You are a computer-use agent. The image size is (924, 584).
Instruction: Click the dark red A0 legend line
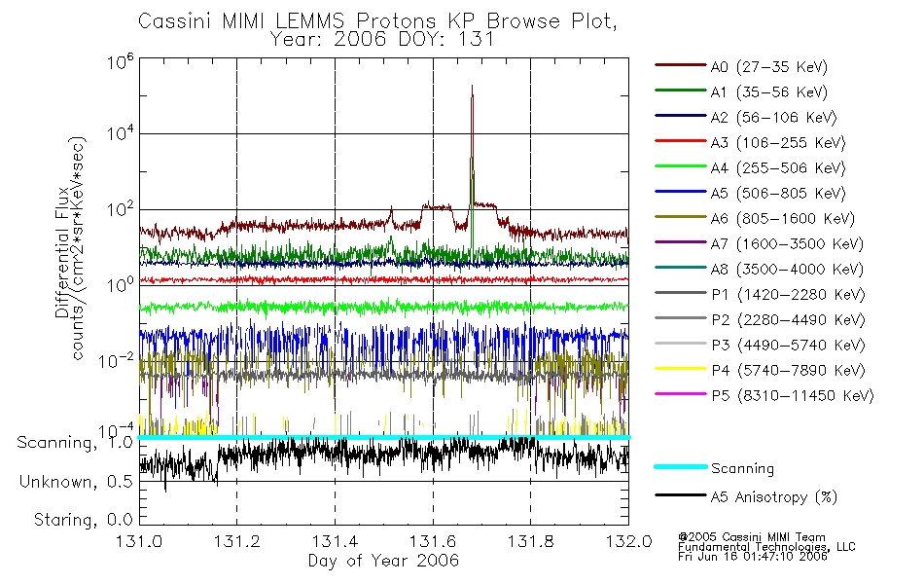680,65
